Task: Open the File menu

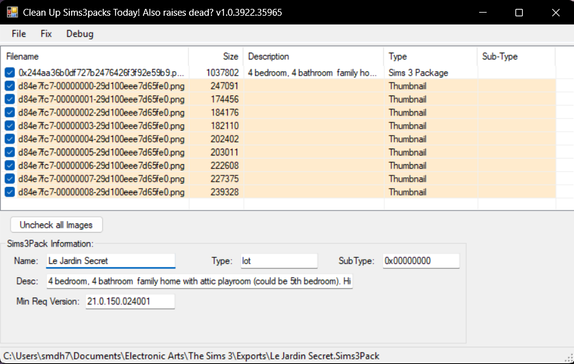Action: 19,34
